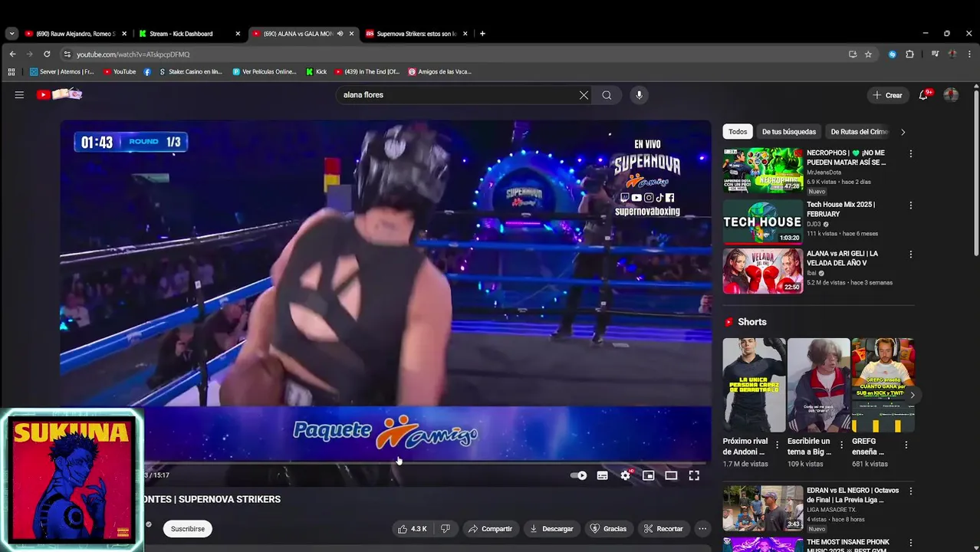Go to the YouTube home logo
Image resolution: width=980 pixels, height=552 pixels.
click(59, 94)
